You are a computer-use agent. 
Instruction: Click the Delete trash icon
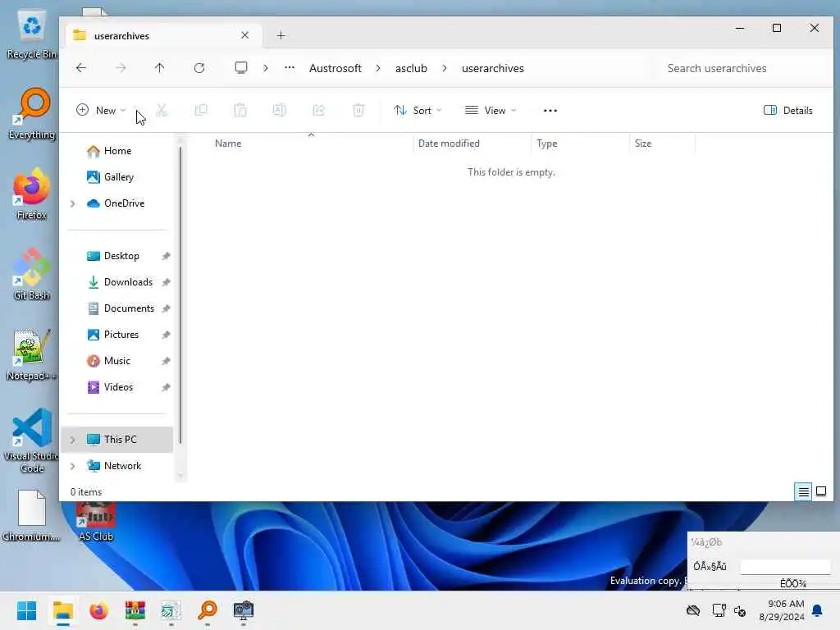click(x=358, y=111)
